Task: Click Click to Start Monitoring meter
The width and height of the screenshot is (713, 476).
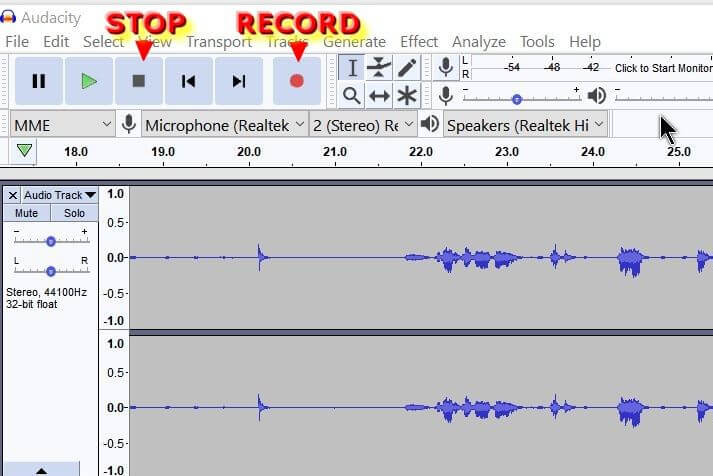Action: click(663, 68)
